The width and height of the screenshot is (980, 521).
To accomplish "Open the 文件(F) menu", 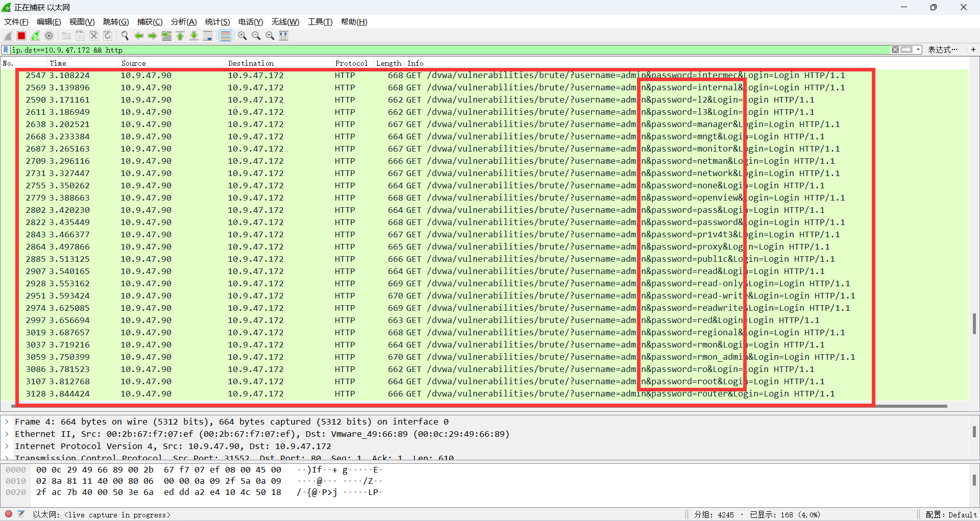I will click(x=16, y=21).
